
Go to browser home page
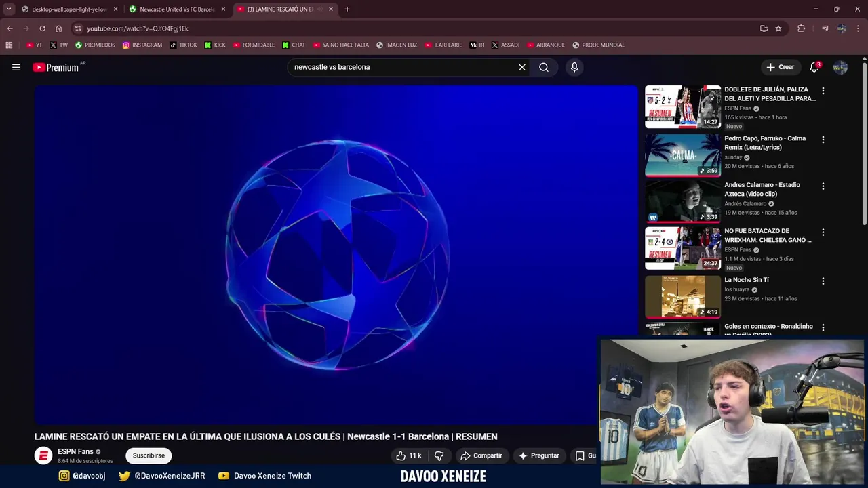pyautogui.click(x=58, y=28)
